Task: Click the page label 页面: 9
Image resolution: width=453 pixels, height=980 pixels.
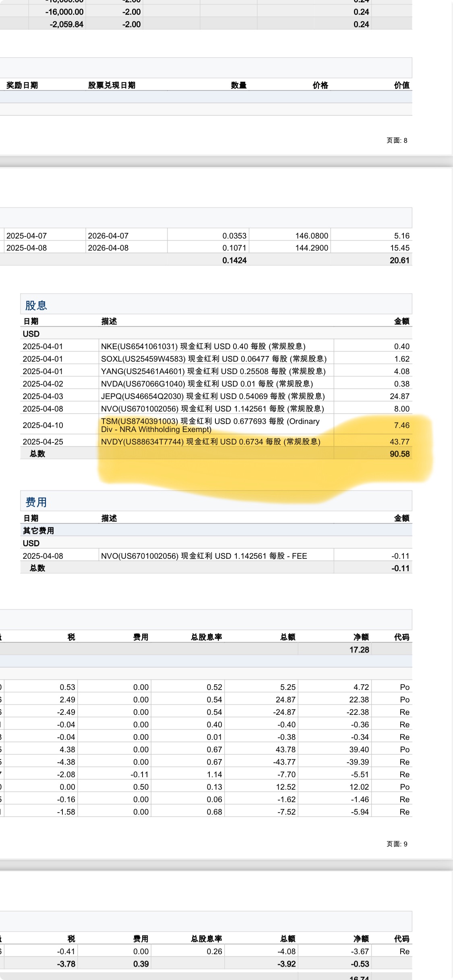Action: (x=397, y=844)
